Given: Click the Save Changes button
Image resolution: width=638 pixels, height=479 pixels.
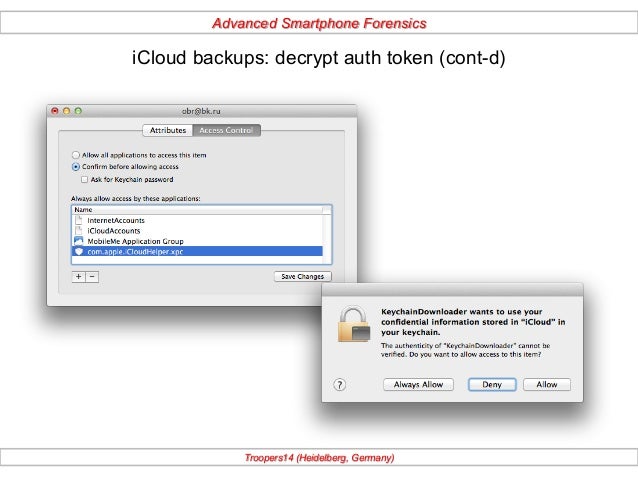Looking at the screenshot, I should 303,276.
